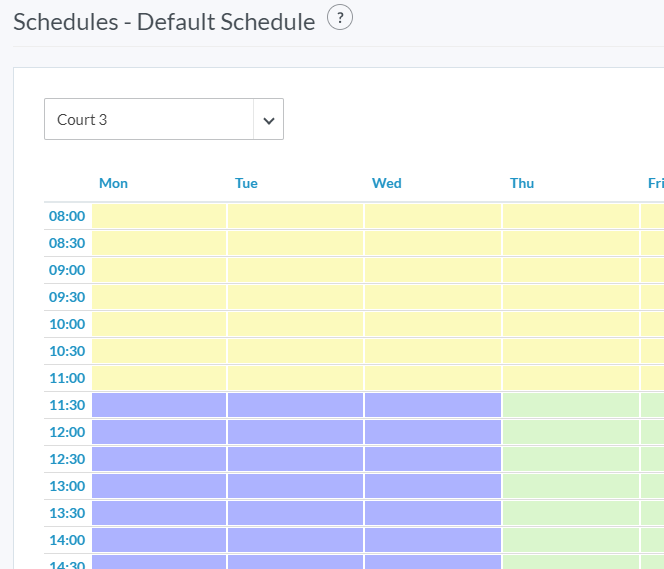
Task: Open the Court 3 dropdown
Action: click(149, 119)
